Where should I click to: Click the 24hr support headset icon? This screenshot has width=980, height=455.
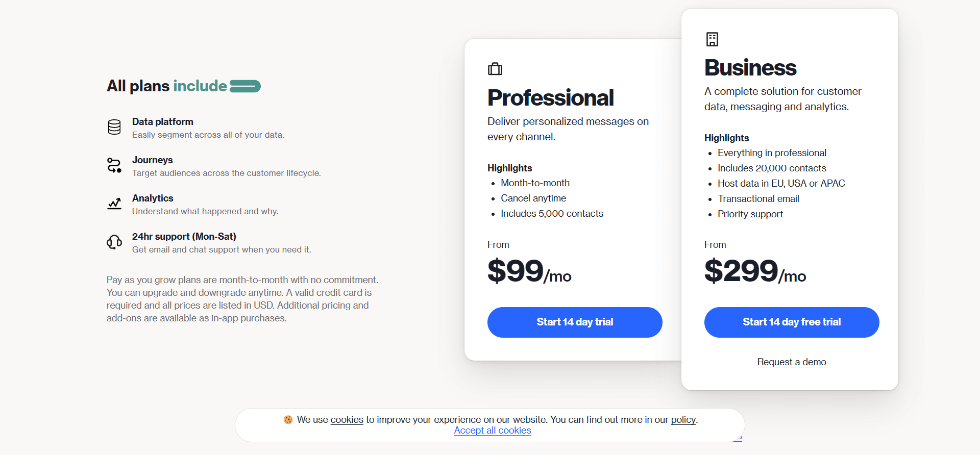pyautogui.click(x=114, y=242)
